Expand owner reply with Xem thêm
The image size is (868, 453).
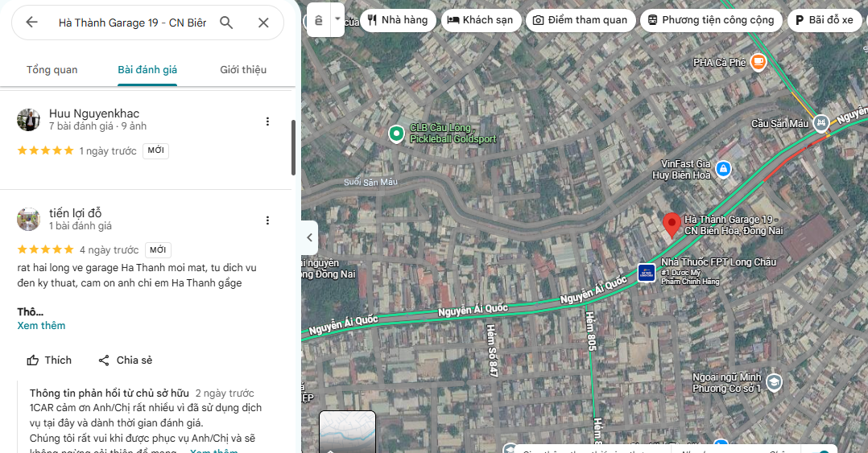[x=213, y=451]
